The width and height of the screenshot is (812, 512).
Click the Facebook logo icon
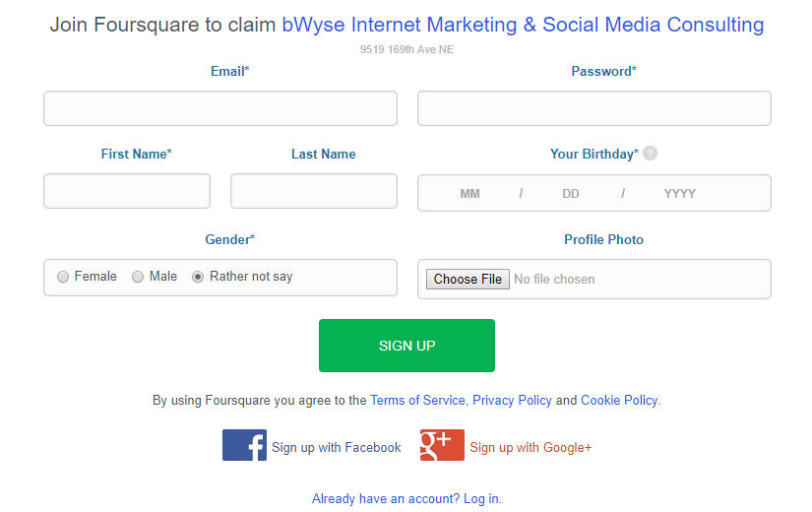(244, 445)
